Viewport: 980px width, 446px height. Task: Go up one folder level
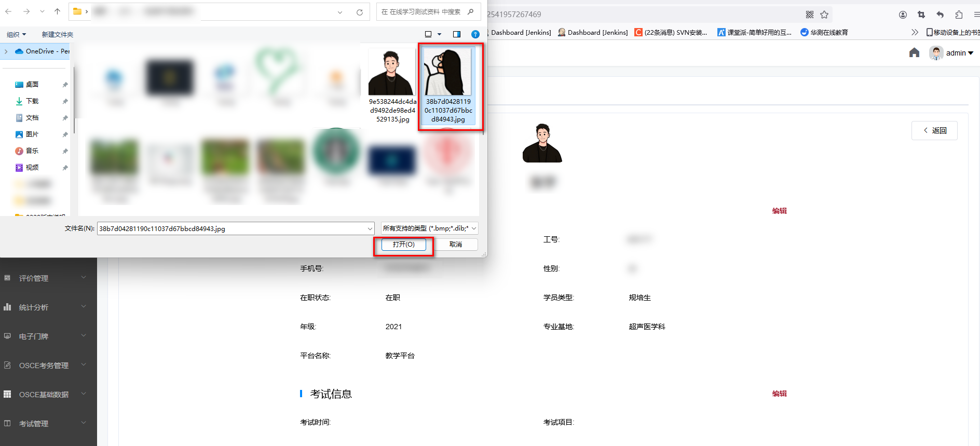[x=57, y=11]
